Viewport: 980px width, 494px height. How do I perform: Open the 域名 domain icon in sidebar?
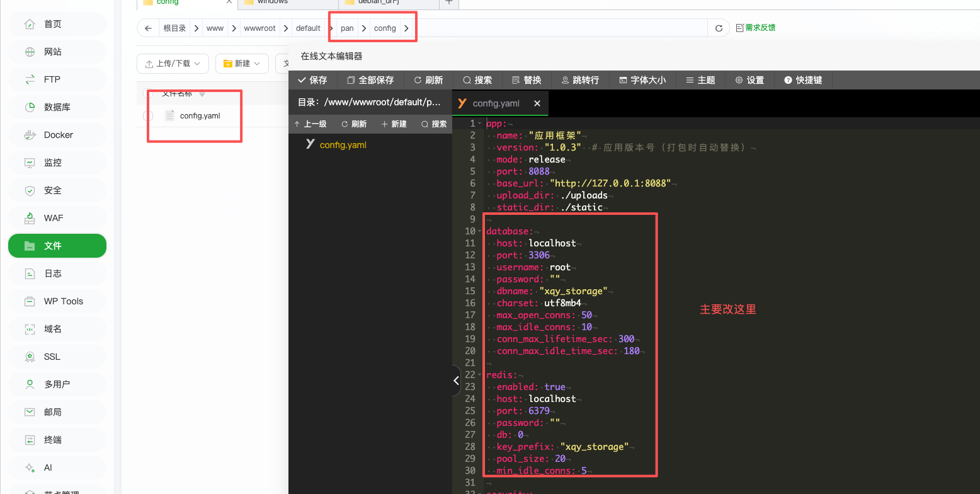[x=30, y=329]
